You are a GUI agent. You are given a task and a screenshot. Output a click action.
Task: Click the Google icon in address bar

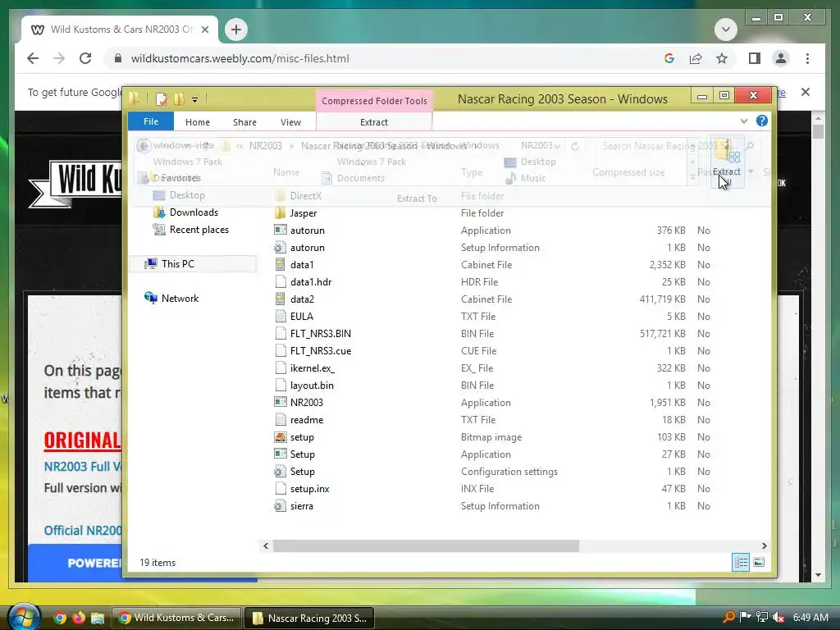(x=669, y=58)
